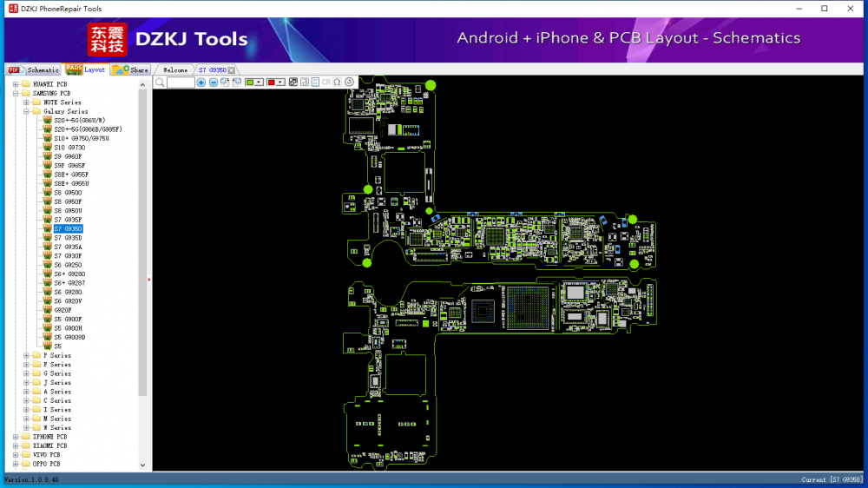
Task: Click the red panel splitter collapse arrow
Action: click(149, 280)
